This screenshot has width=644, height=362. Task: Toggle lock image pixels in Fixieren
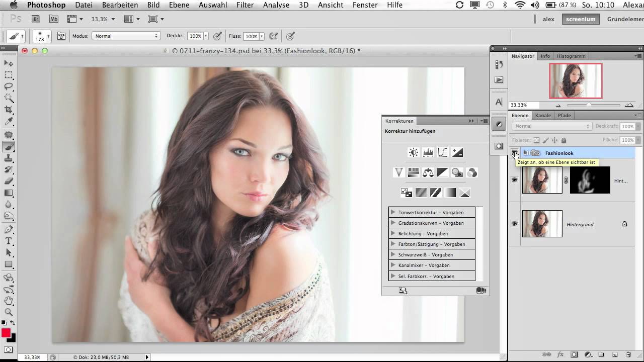click(x=545, y=140)
